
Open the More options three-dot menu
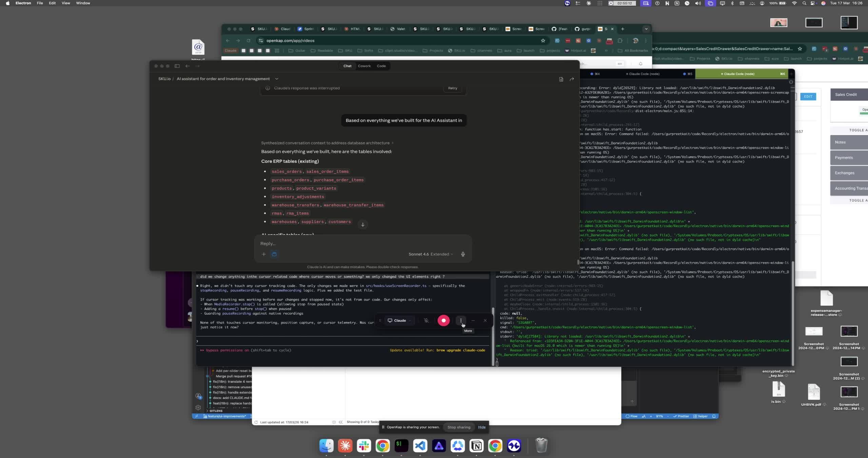click(461, 321)
